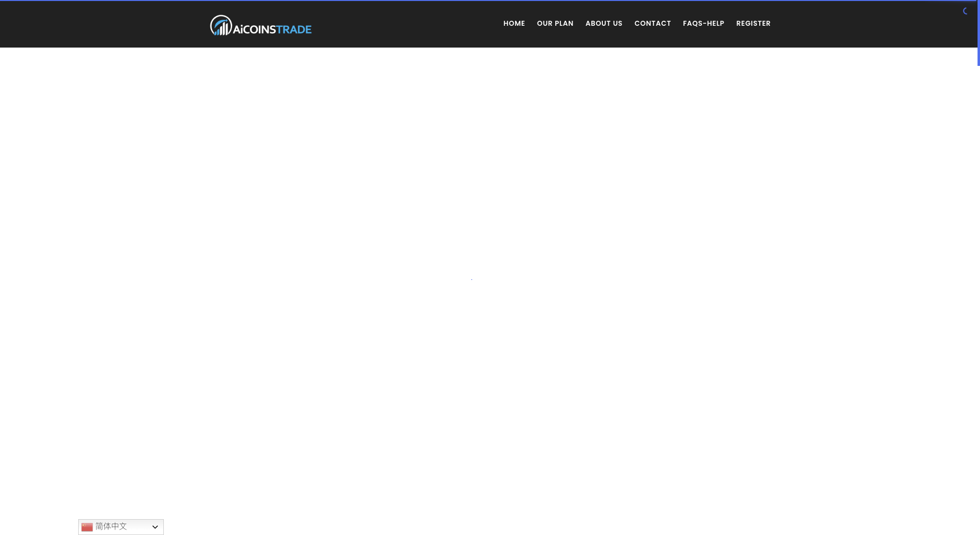This screenshot has width=980, height=535.
Task: Click the 简体中文 label text
Action: click(111, 526)
